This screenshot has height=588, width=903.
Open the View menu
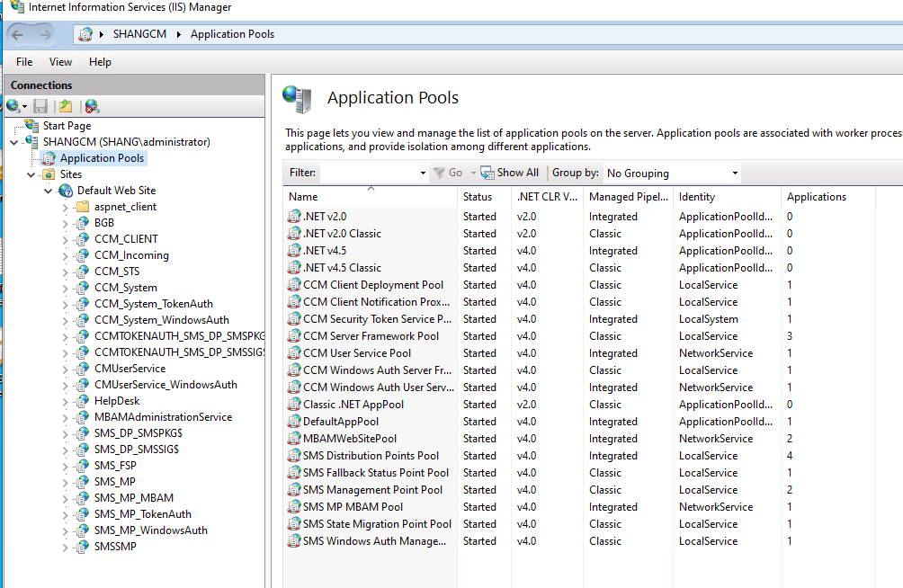pos(60,61)
